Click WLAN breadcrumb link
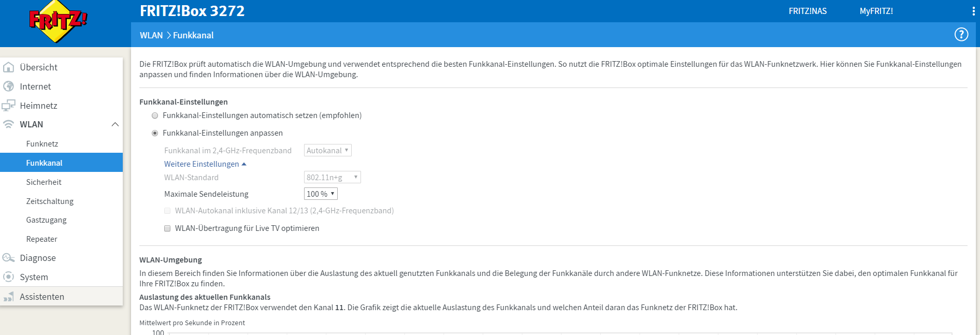The image size is (980, 335). (x=151, y=35)
